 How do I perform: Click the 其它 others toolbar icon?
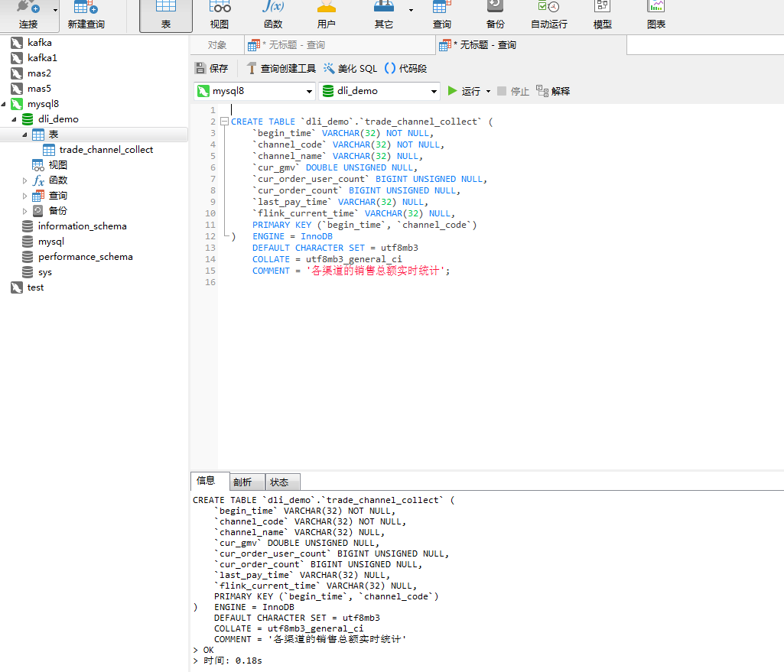pos(383,15)
